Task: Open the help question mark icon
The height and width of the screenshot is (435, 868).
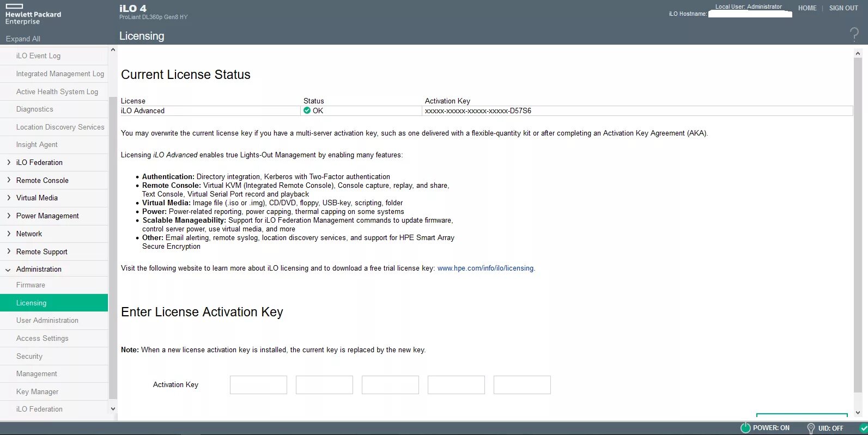Action: [x=854, y=35]
